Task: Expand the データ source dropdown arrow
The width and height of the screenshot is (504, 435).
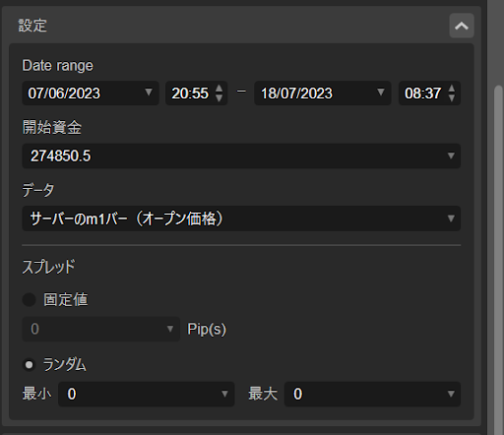Action: (x=451, y=218)
